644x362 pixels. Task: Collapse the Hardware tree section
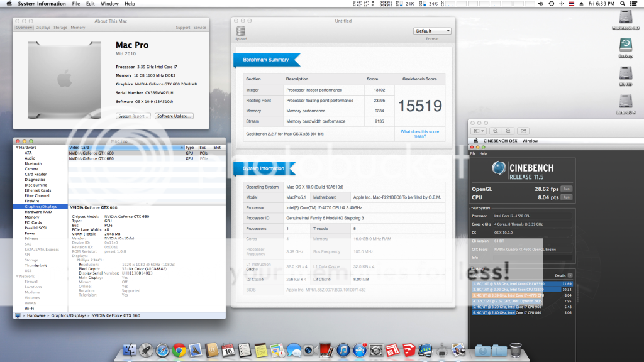[16, 148]
